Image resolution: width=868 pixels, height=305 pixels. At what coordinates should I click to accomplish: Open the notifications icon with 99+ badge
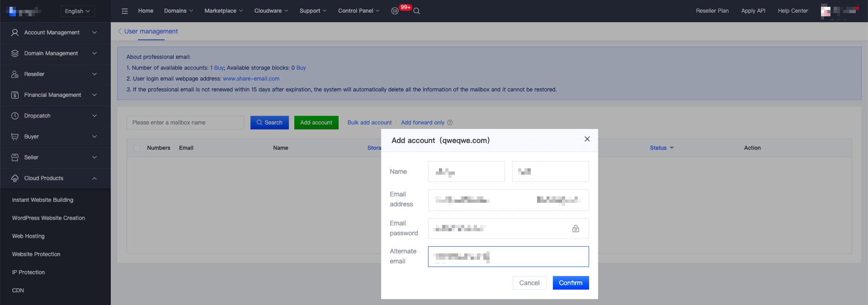pyautogui.click(x=395, y=11)
